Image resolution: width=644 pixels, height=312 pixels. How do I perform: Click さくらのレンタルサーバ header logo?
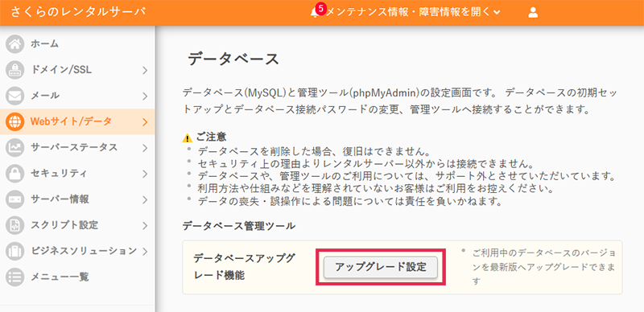[78, 12]
